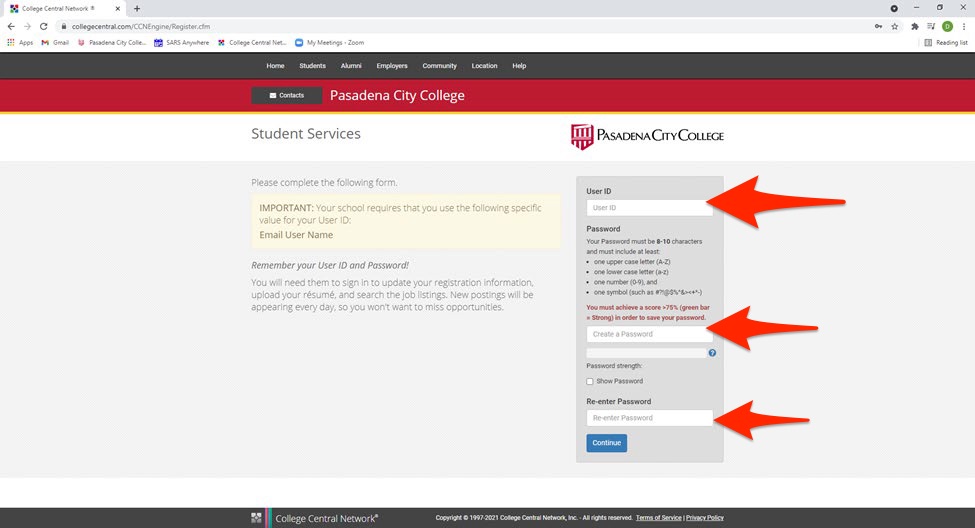Bookmark this page with the star icon

[x=895, y=26]
